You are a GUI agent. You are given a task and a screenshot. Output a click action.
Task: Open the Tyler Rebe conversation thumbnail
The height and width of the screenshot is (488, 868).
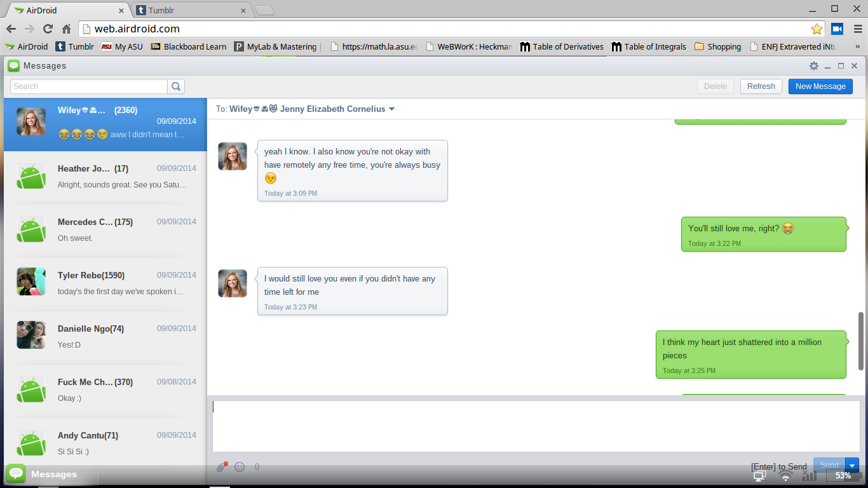point(31,281)
